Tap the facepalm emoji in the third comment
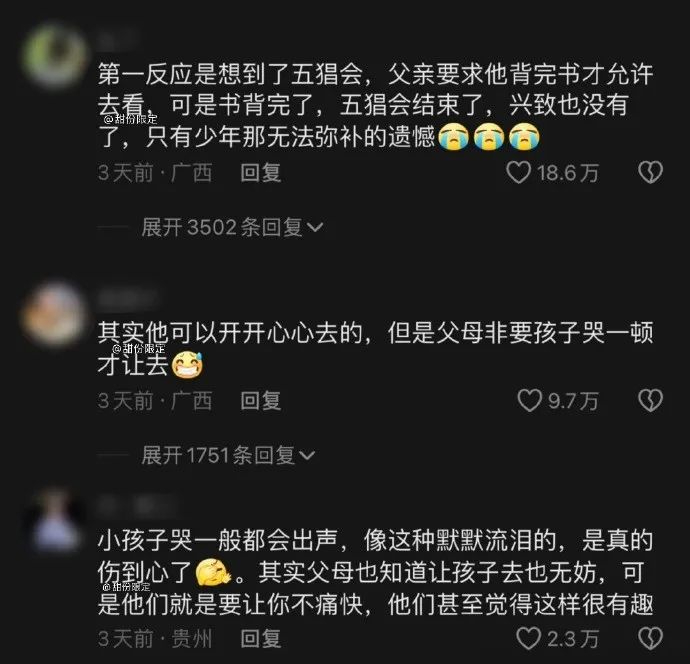This screenshot has height=664, width=690. tap(213, 572)
